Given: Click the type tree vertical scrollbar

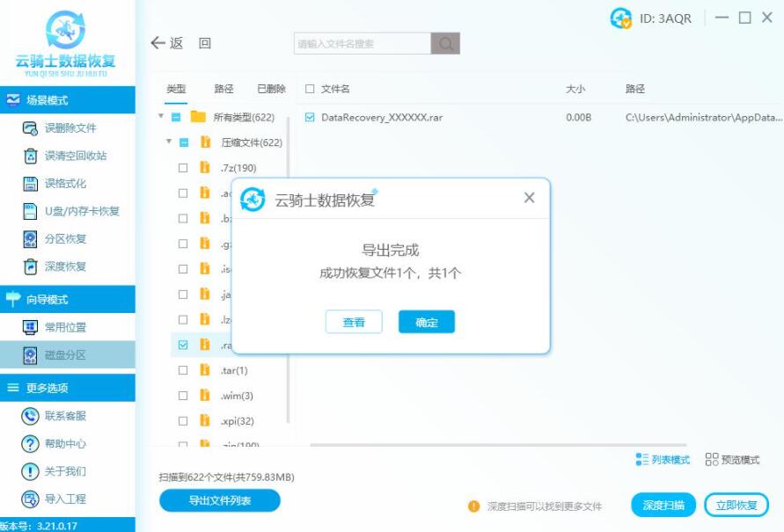Looking at the screenshot, I should (x=289, y=270).
